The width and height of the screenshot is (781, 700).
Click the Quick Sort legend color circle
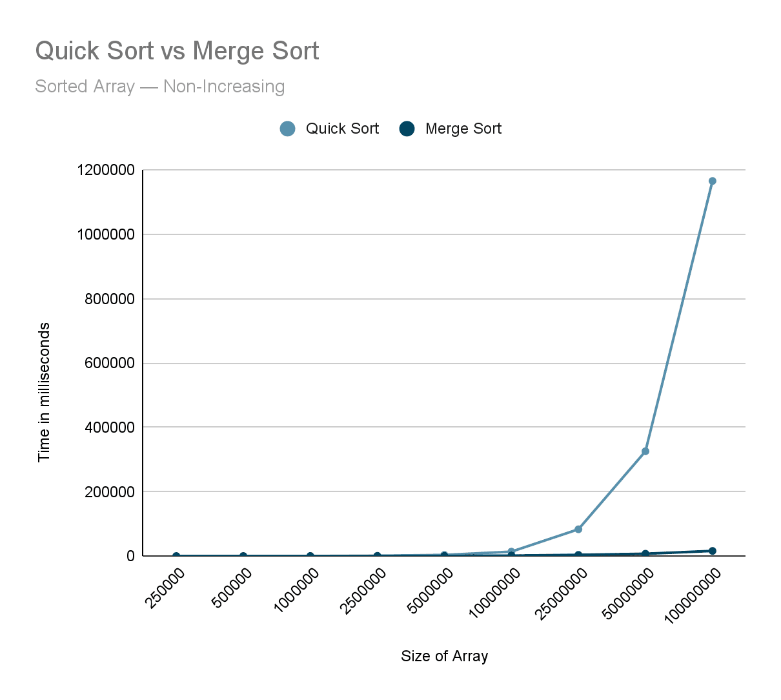click(287, 129)
